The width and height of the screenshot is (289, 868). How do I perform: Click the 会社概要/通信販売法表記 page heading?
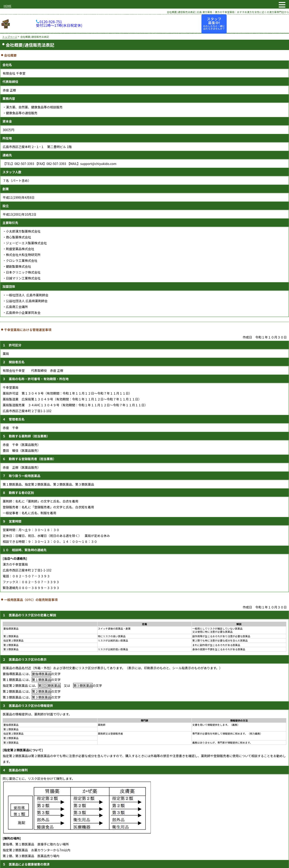click(x=30, y=45)
